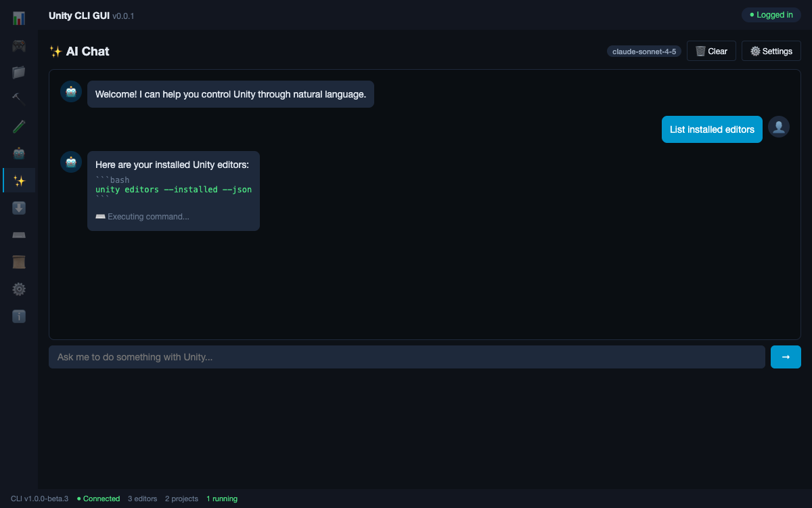This screenshot has width=812, height=508.
Task: Send message with arrow button
Action: pyautogui.click(x=786, y=357)
